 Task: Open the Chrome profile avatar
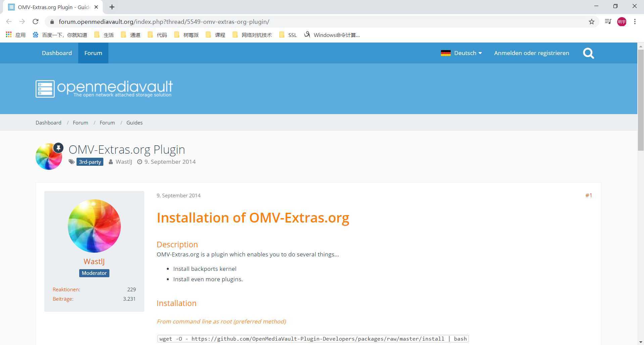pyautogui.click(x=622, y=21)
